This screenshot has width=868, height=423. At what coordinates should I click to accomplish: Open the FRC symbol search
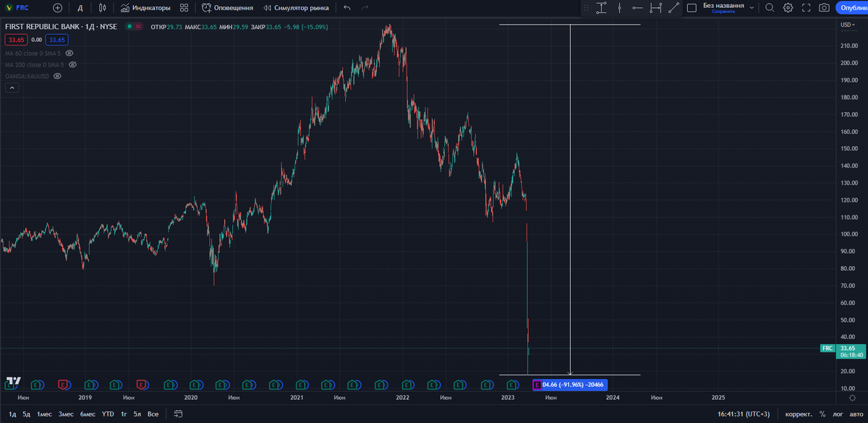(x=17, y=8)
